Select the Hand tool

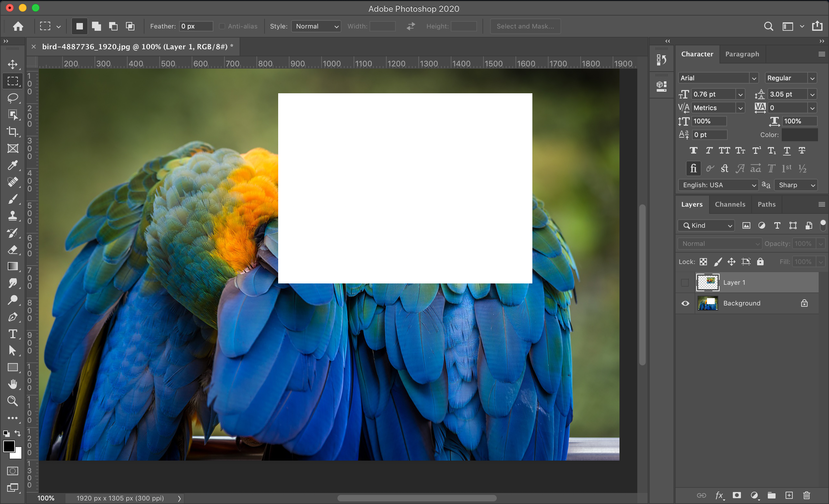pyautogui.click(x=13, y=384)
